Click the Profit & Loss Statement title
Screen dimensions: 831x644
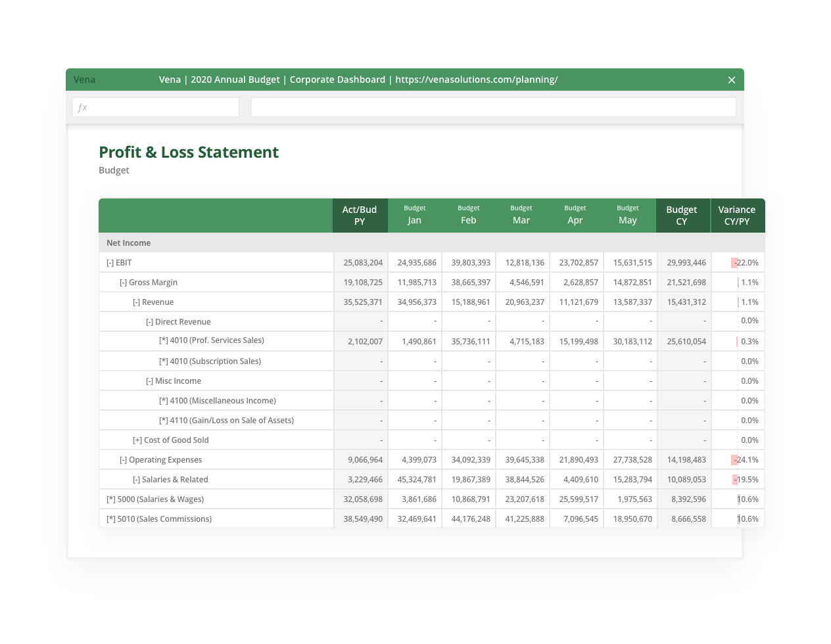click(189, 152)
